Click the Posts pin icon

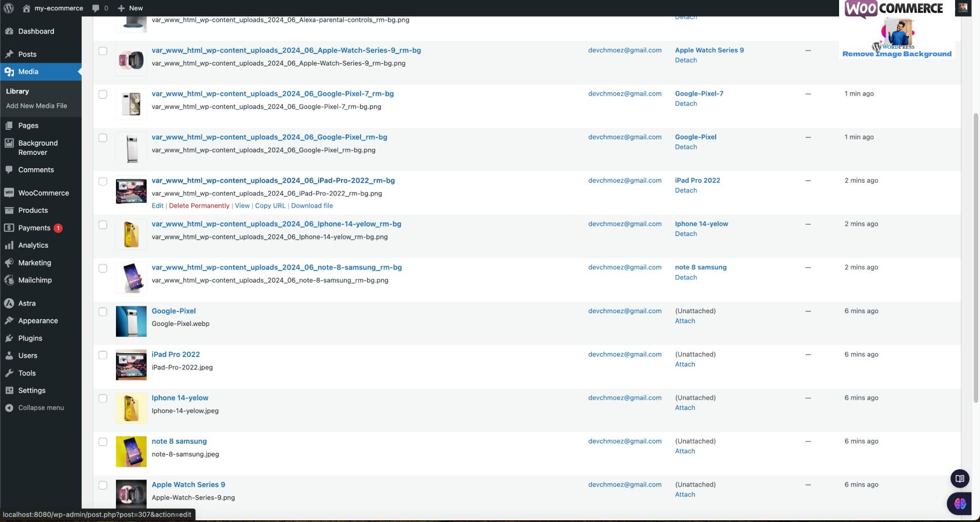[x=9, y=54]
